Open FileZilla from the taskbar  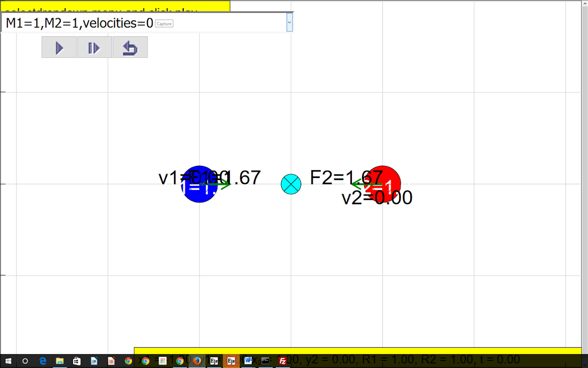click(x=283, y=361)
